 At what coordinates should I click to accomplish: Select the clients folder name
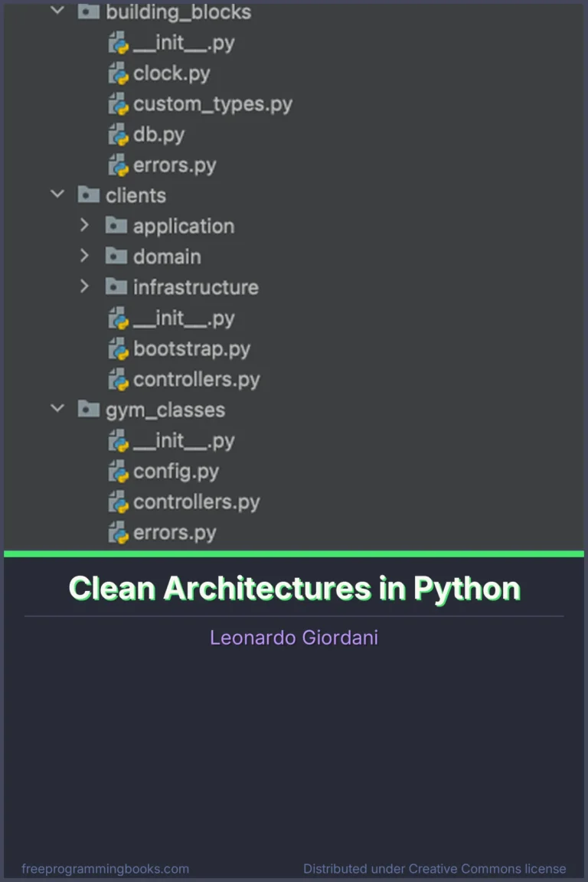pos(136,195)
